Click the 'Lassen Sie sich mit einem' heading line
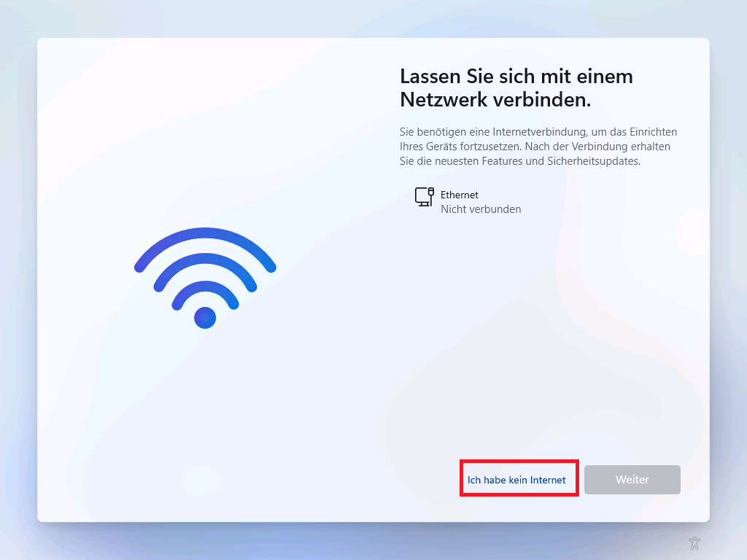 pos(516,76)
